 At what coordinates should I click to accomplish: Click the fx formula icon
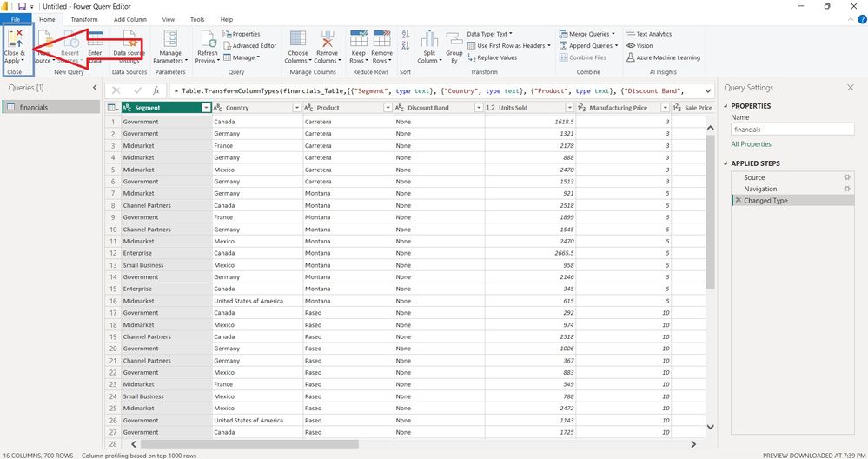(x=156, y=90)
